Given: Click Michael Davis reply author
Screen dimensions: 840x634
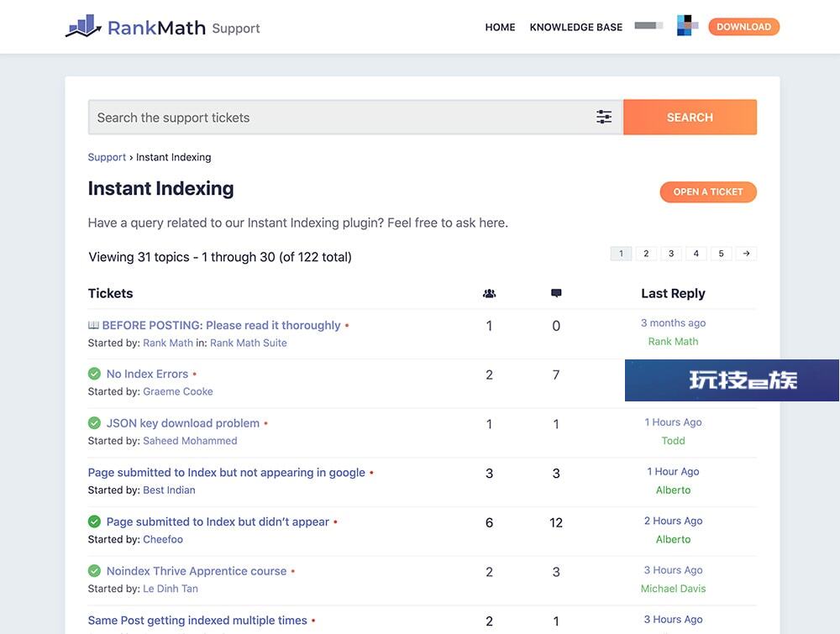Looking at the screenshot, I should coord(674,588).
